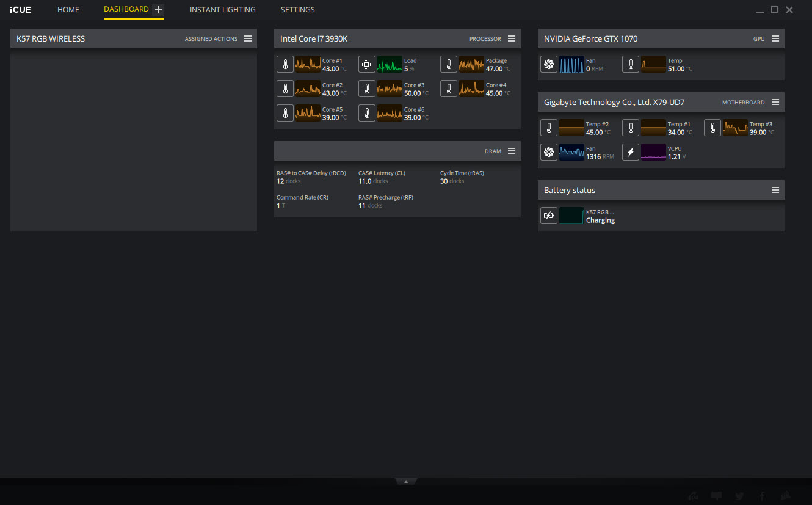Click the Package temperature thermometer icon
Screen dimensions: 812x505
[x=448, y=64]
